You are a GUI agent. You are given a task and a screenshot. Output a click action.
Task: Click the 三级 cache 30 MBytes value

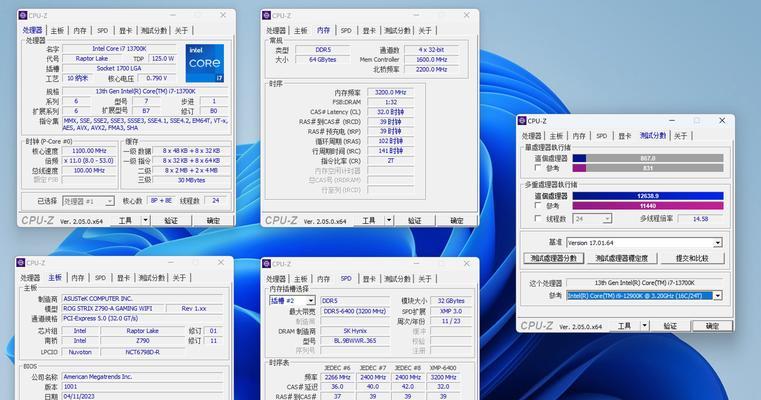191,180
